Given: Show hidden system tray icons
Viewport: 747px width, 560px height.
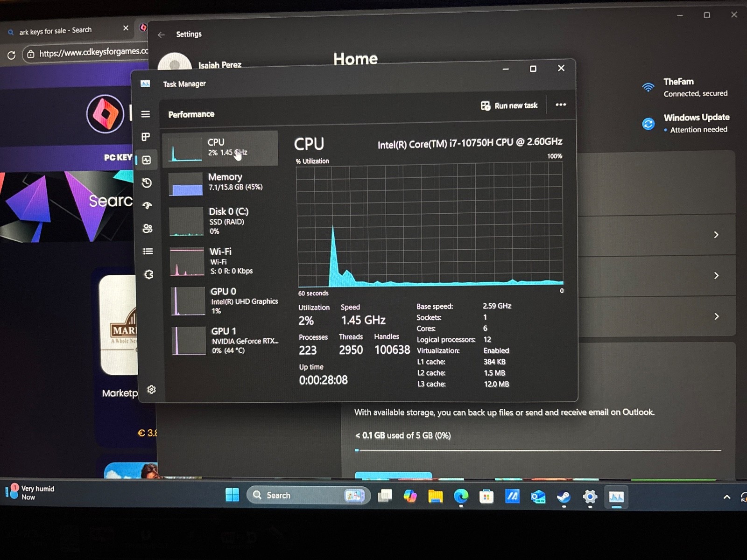Looking at the screenshot, I should (726, 497).
